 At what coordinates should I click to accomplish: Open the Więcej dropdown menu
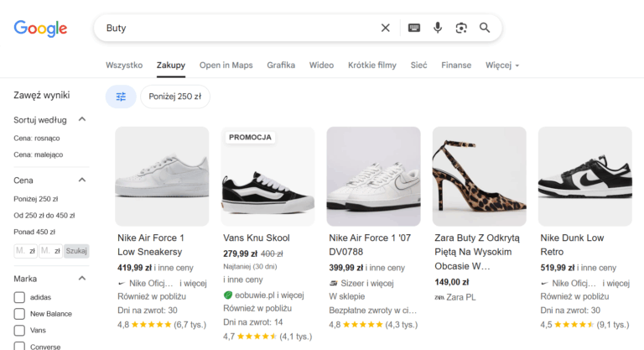click(x=502, y=65)
